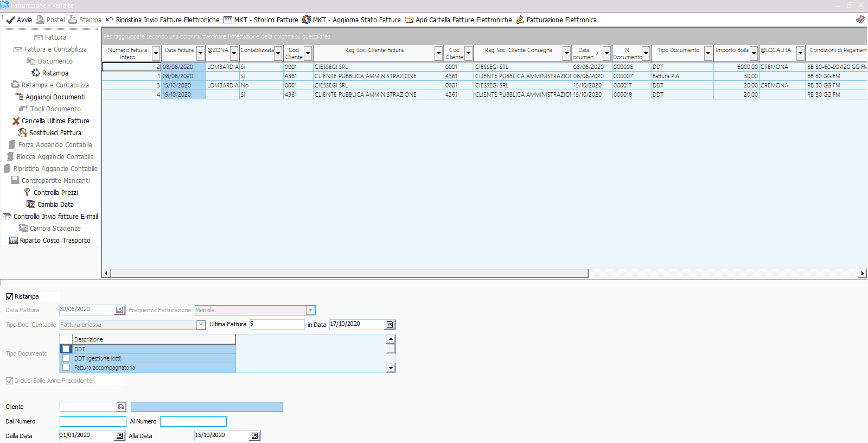Click the grid horizontal scrollbar thumb
This screenshot has height=443, width=868.
pyautogui.click(x=349, y=273)
